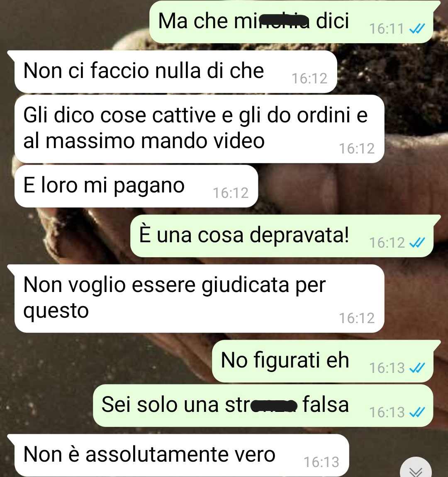Tap 16:13 timestamp on 'Non è assolutamente vero'
448x477 pixels.
[321, 462]
